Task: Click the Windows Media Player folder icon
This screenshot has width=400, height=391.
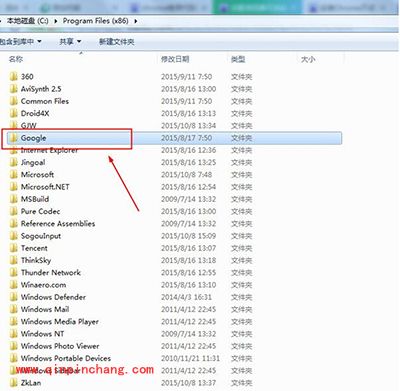Action: [14, 322]
